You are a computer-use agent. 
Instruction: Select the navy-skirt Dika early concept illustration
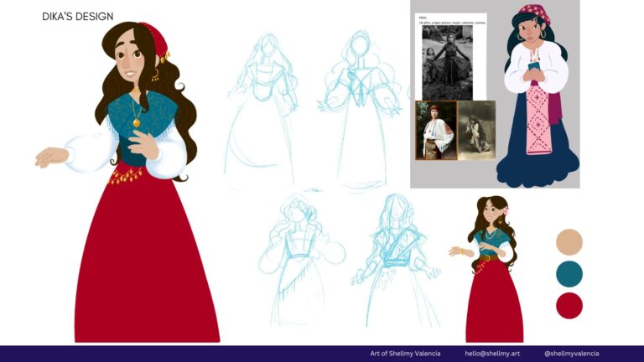[538, 96]
